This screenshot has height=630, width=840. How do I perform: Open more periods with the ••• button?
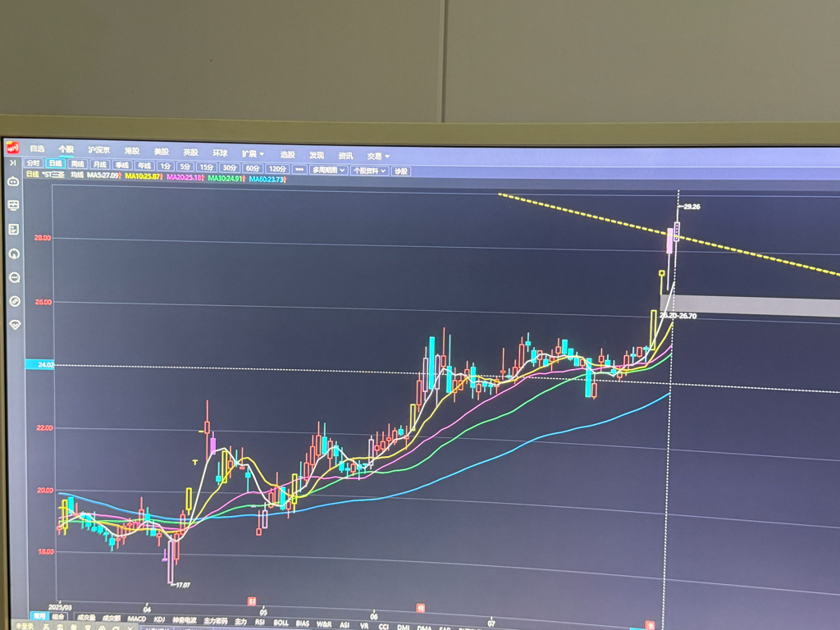pyautogui.click(x=299, y=169)
